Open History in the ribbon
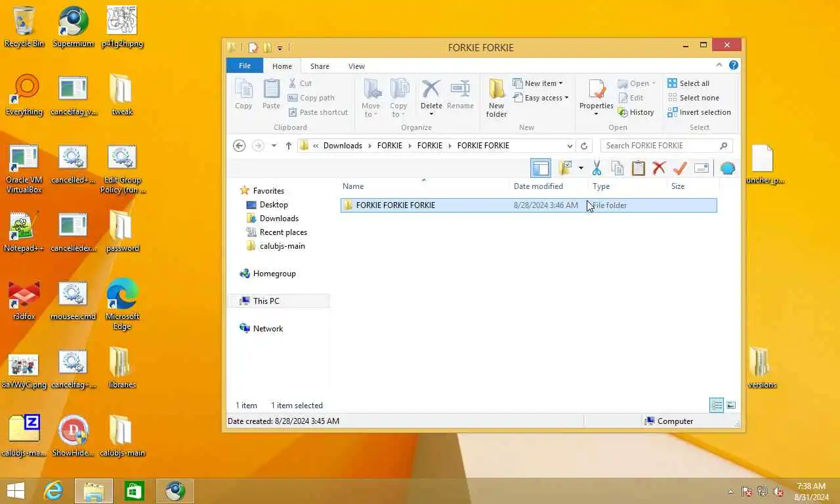840x504 pixels. click(636, 112)
